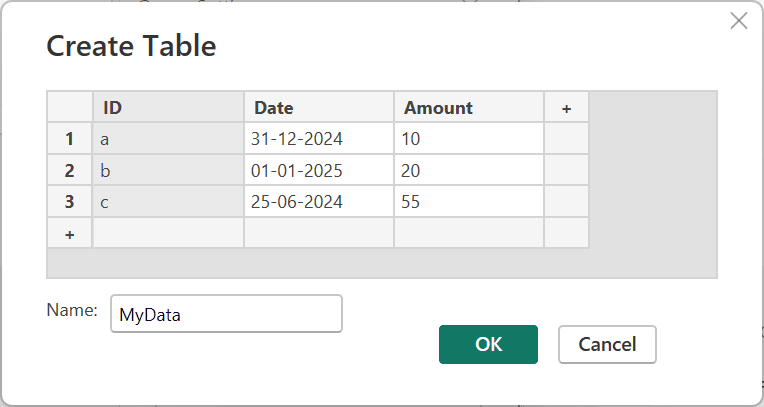Click the cell containing 31-12-2024

[318, 139]
